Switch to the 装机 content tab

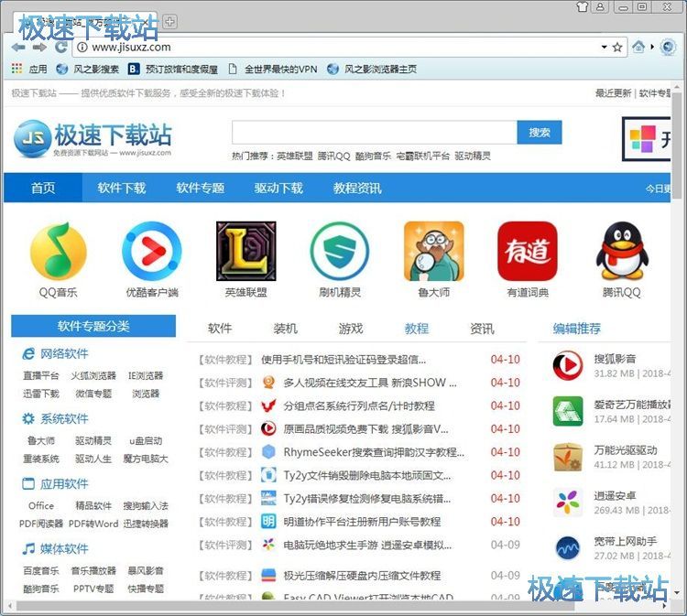click(285, 329)
